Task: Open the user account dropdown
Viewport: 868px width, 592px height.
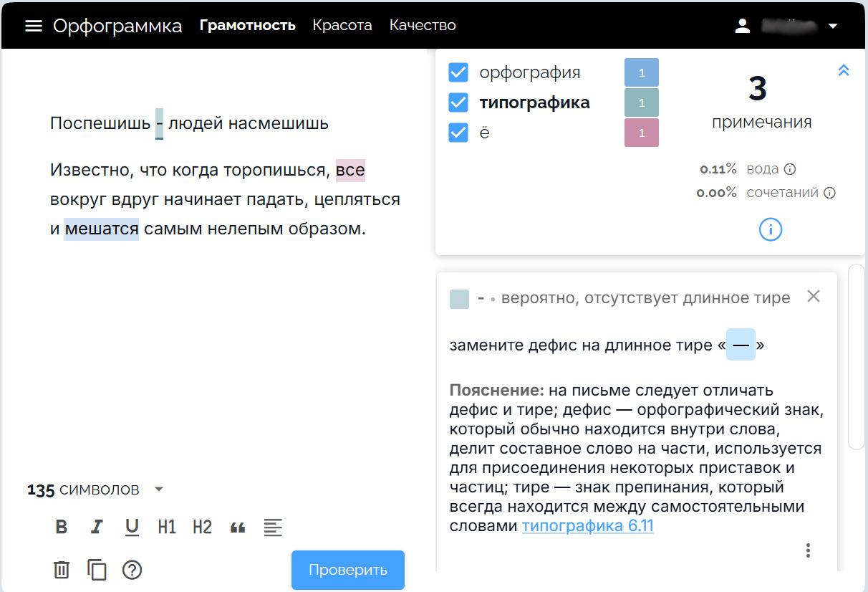Action: pos(833,25)
